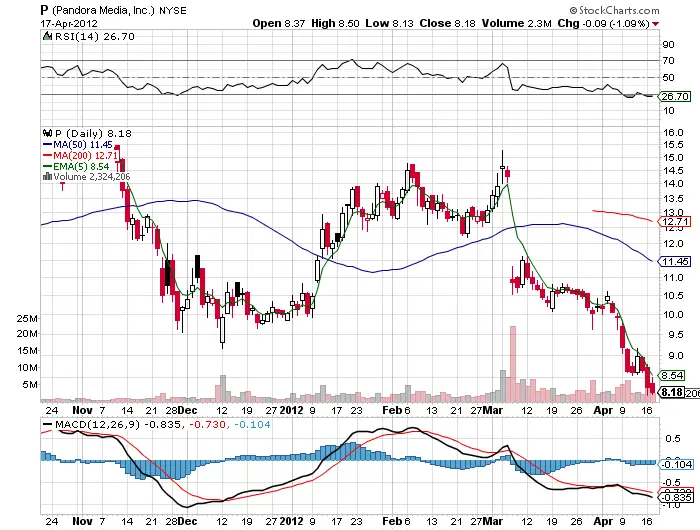The image size is (700, 530).
Task: Select the chart title 'P (Pandora Media, Inc.) NYSE'
Action: (113, 10)
